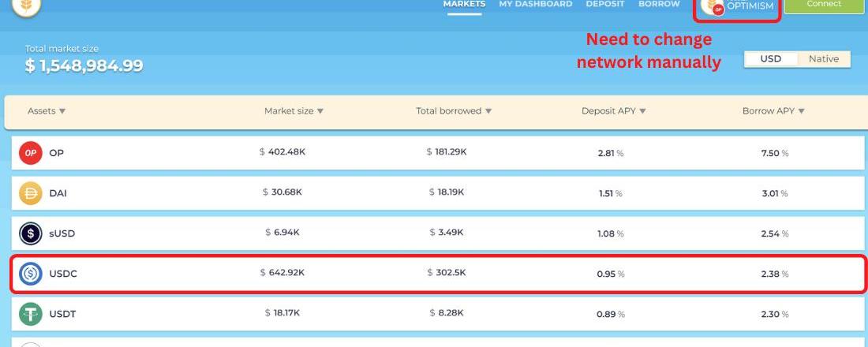
Task: Select the OP asset name
Action: click(57, 153)
